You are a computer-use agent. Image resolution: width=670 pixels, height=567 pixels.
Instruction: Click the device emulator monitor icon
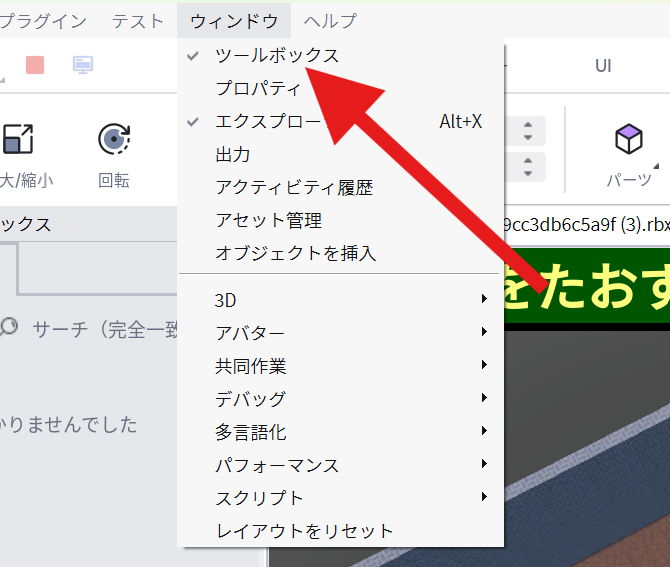click(84, 65)
